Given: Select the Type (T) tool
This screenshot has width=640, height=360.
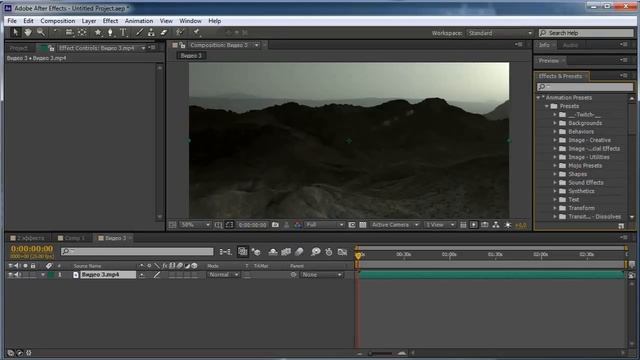Looking at the screenshot, I should [x=123, y=32].
